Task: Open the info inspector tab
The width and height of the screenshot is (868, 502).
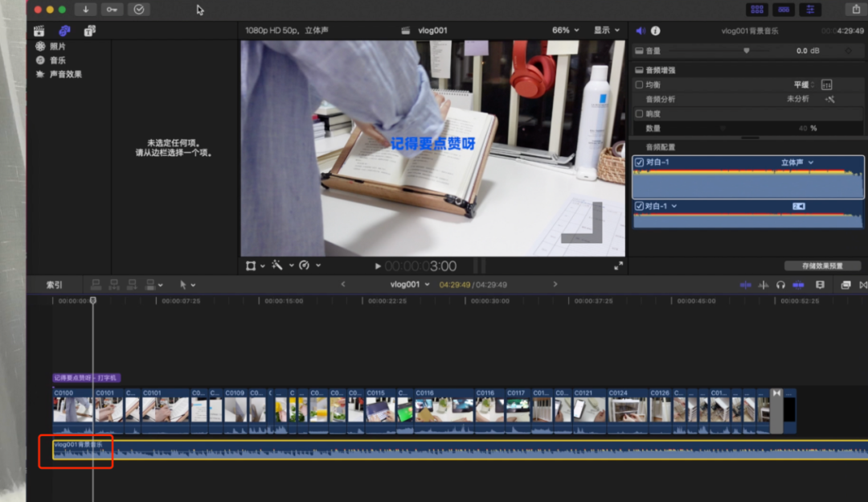Action: (x=656, y=31)
